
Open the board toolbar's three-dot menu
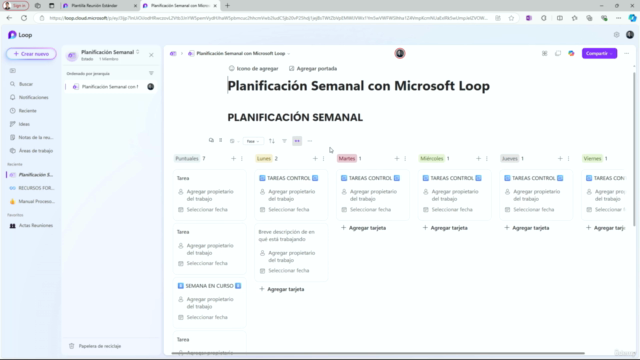tap(310, 141)
